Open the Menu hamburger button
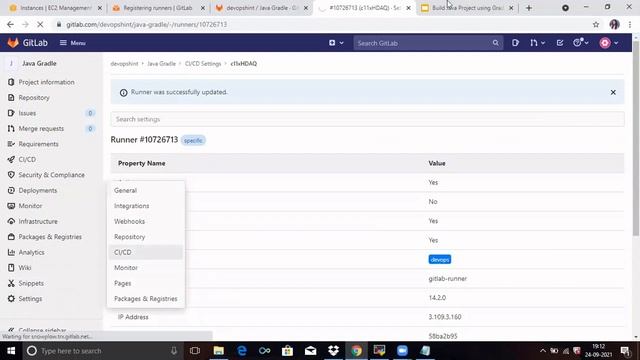 [73, 43]
